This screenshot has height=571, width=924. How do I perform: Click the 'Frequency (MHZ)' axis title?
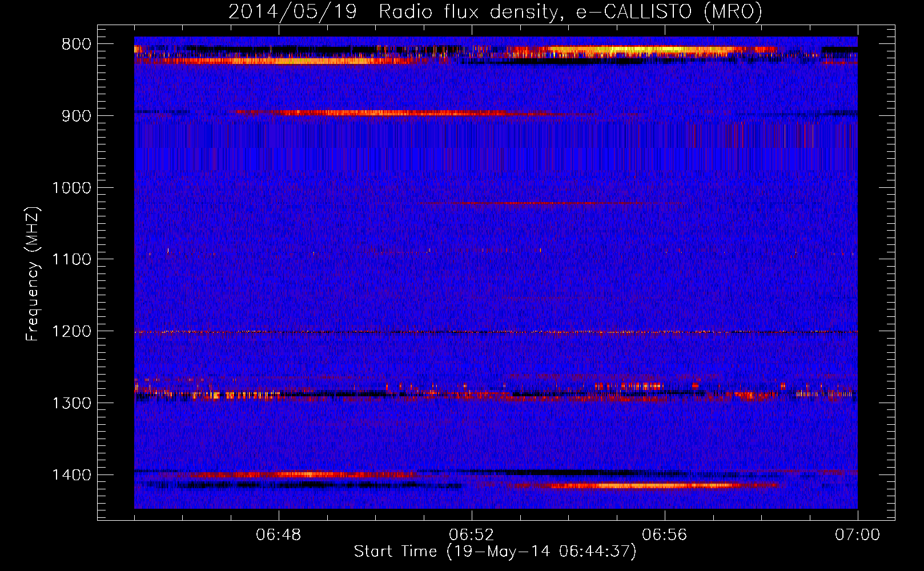point(33,274)
